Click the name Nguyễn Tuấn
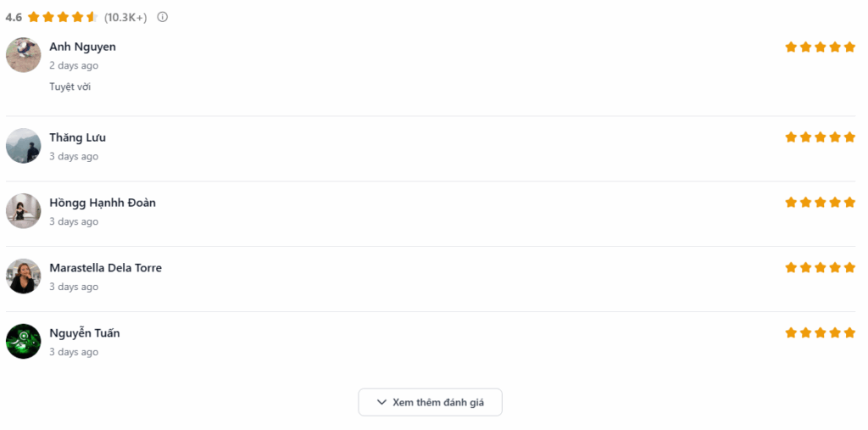Viewport: 868px width, 430px height. [84, 333]
